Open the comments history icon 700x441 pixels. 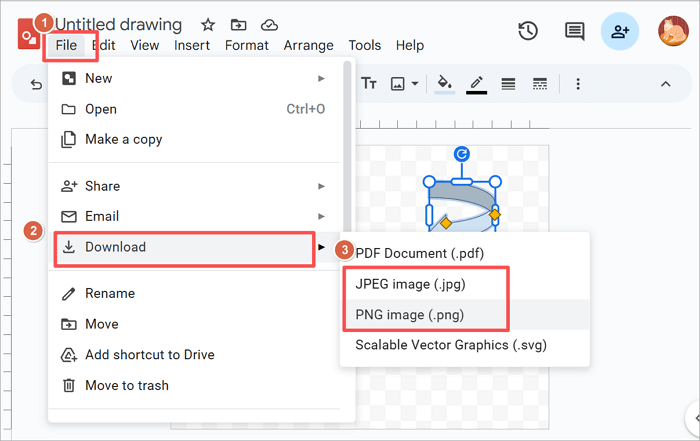[x=575, y=32]
